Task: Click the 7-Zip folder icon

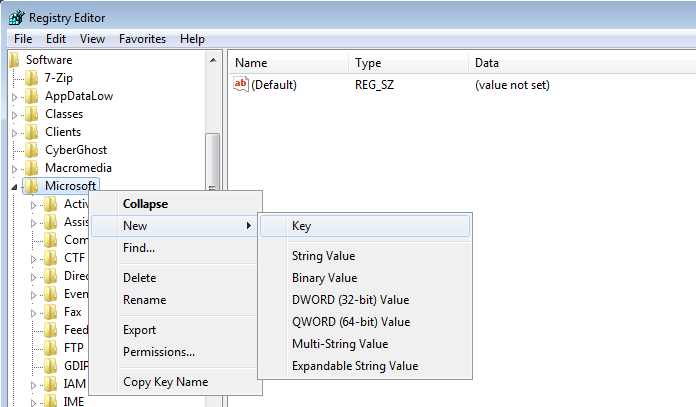Action: point(32,78)
